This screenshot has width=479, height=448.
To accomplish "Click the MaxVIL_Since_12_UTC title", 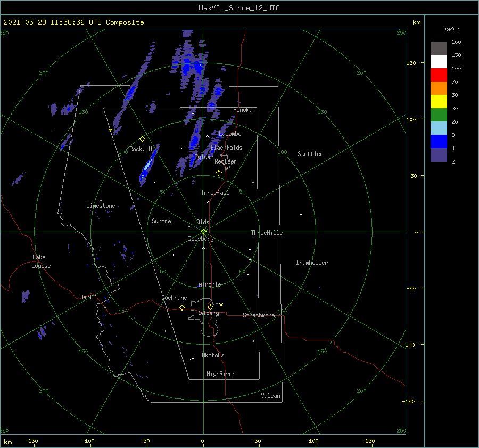I will (239, 8).
